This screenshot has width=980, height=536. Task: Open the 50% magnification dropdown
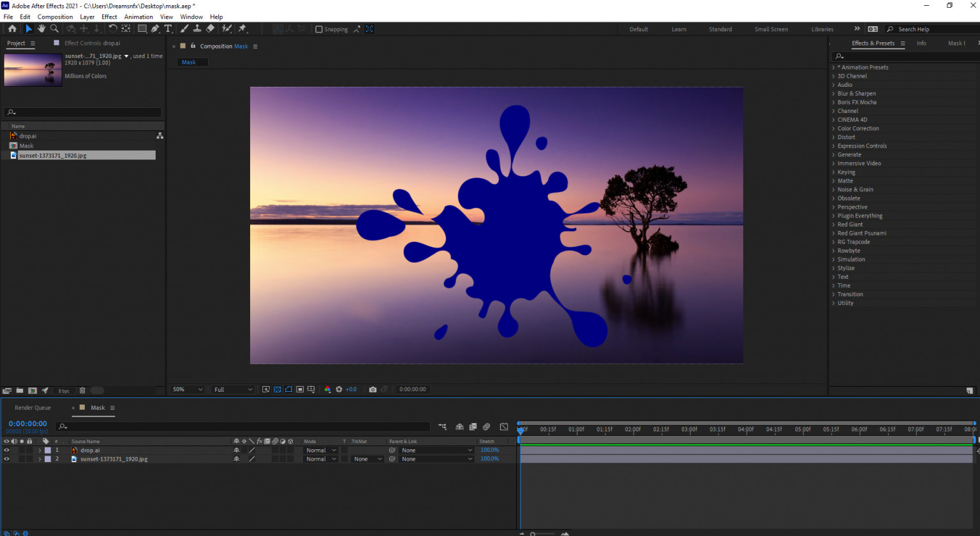point(187,389)
